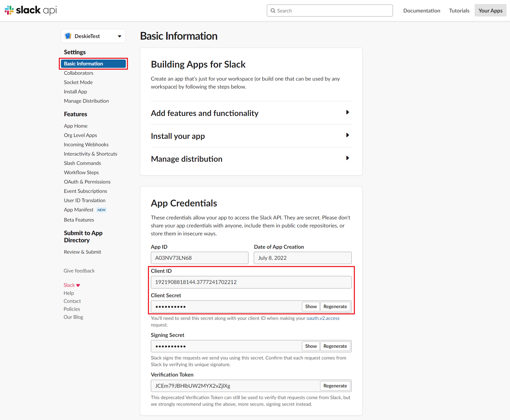Open Workflow Steps page
Screen dimensions: 510x420
pyautogui.click(x=81, y=172)
